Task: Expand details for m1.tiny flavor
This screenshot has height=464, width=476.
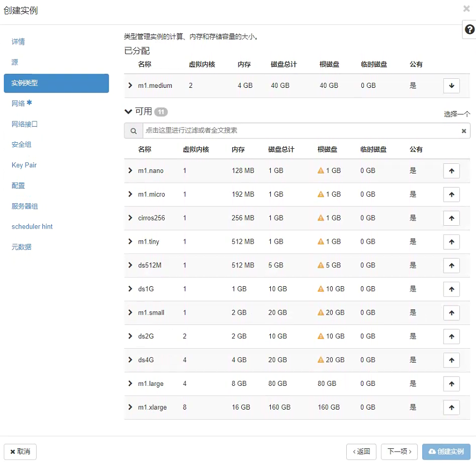Action: (x=130, y=242)
